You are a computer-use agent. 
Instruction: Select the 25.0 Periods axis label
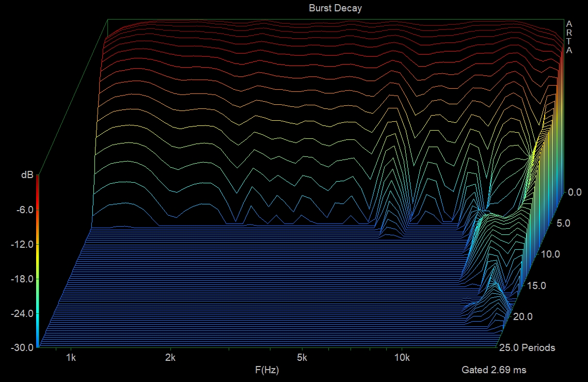527,348
